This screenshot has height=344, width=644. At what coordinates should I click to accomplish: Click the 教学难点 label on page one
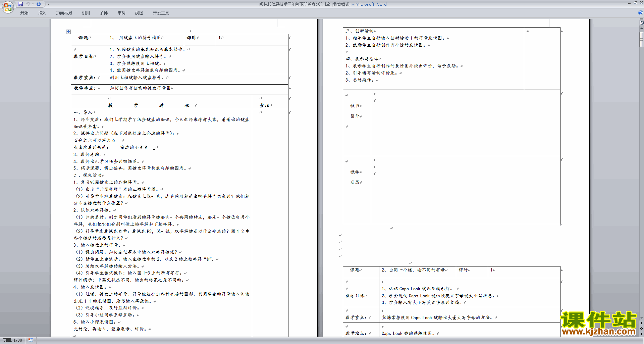pyautogui.click(x=85, y=88)
